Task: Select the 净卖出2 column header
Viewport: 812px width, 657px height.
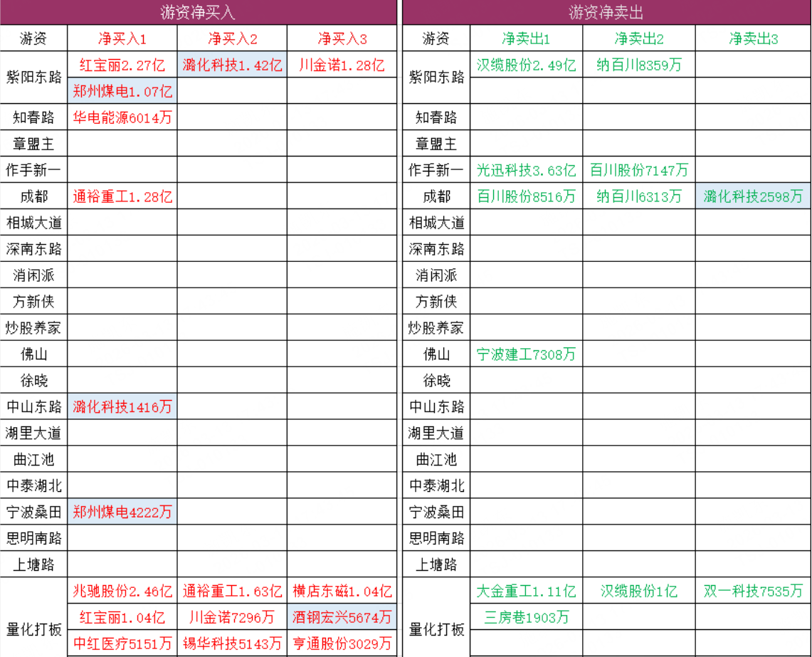Action: click(639, 38)
